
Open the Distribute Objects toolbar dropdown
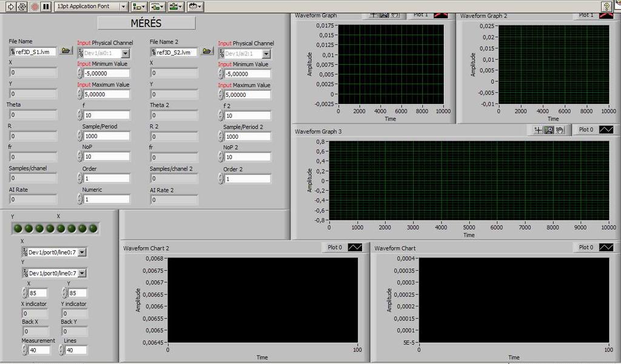click(157, 6)
